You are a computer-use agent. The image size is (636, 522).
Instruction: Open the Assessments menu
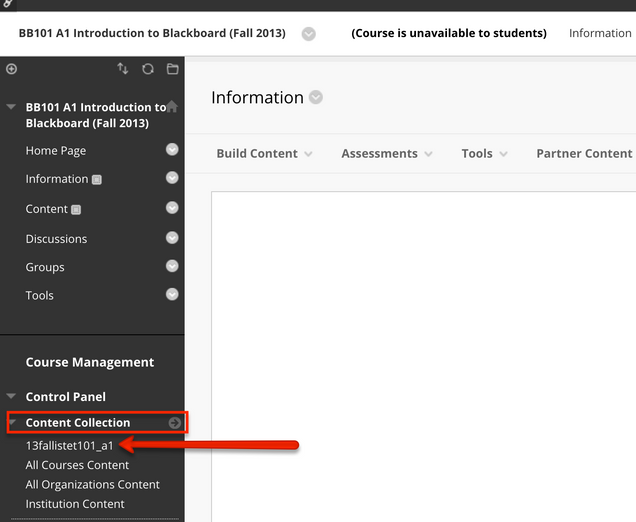(x=387, y=154)
